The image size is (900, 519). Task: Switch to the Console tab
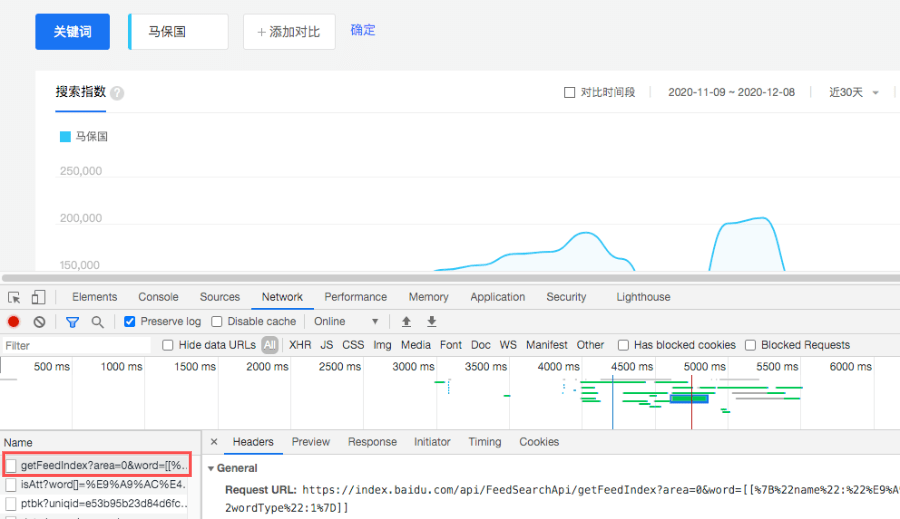158,297
